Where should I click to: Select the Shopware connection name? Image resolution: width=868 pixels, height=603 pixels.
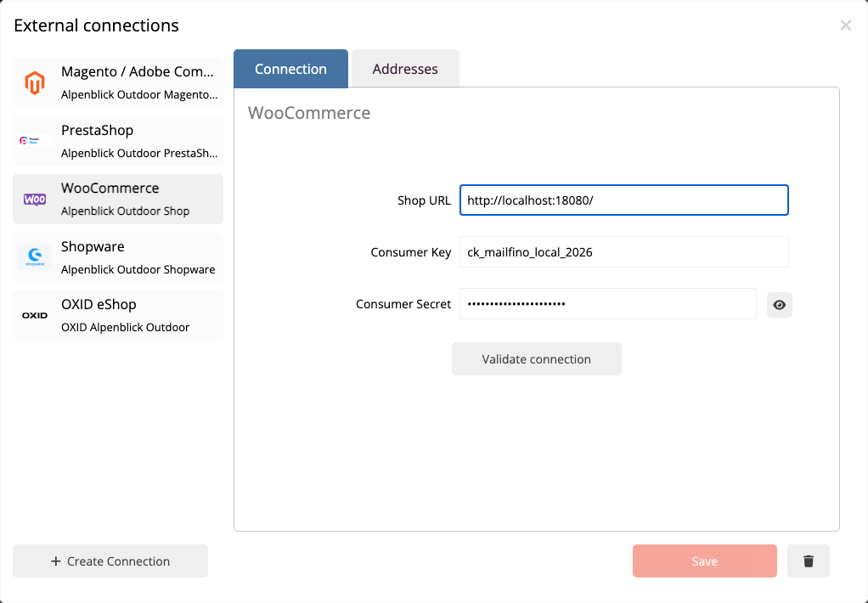click(93, 246)
